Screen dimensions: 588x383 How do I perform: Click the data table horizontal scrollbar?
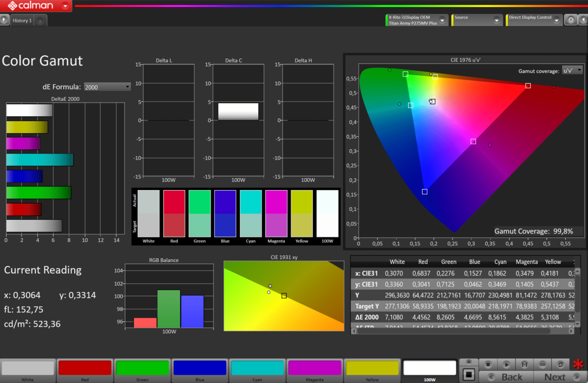453,331
